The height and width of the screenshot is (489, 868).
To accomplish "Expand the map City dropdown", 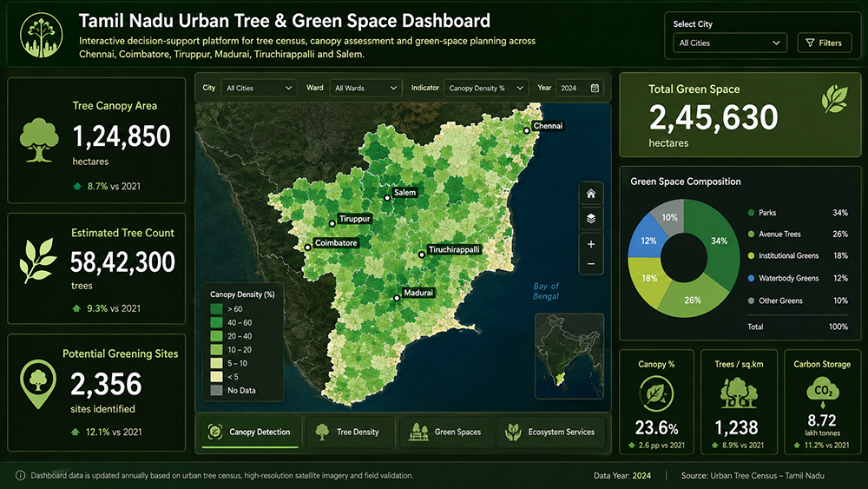I will click(259, 88).
